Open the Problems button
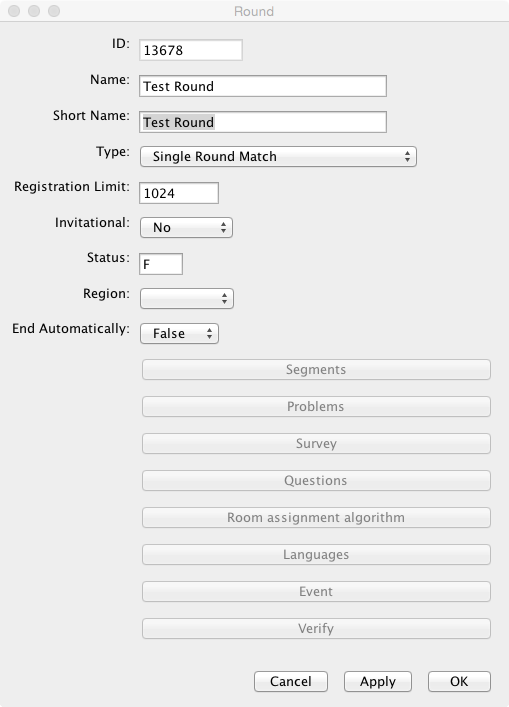Screen dimensions: 509x707 (316, 407)
